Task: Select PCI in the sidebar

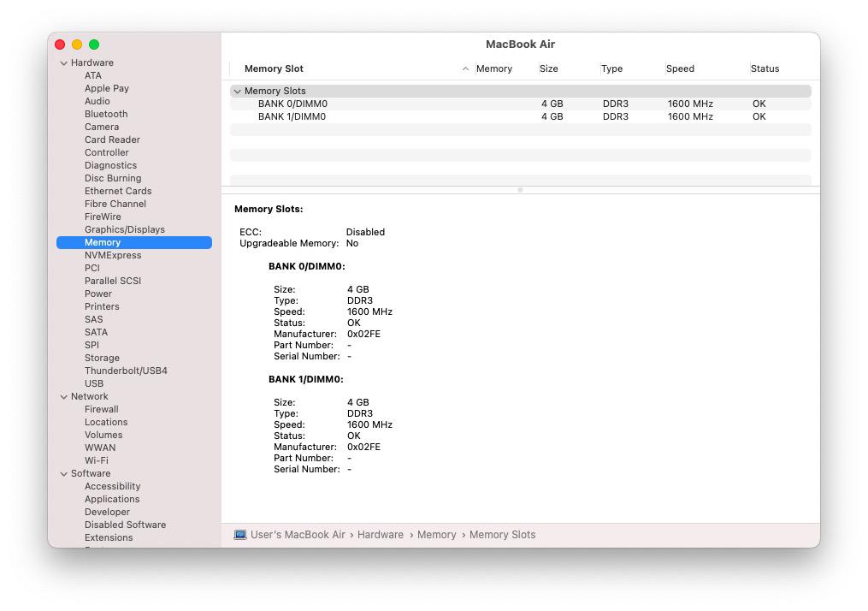Action: tap(92, 268)
